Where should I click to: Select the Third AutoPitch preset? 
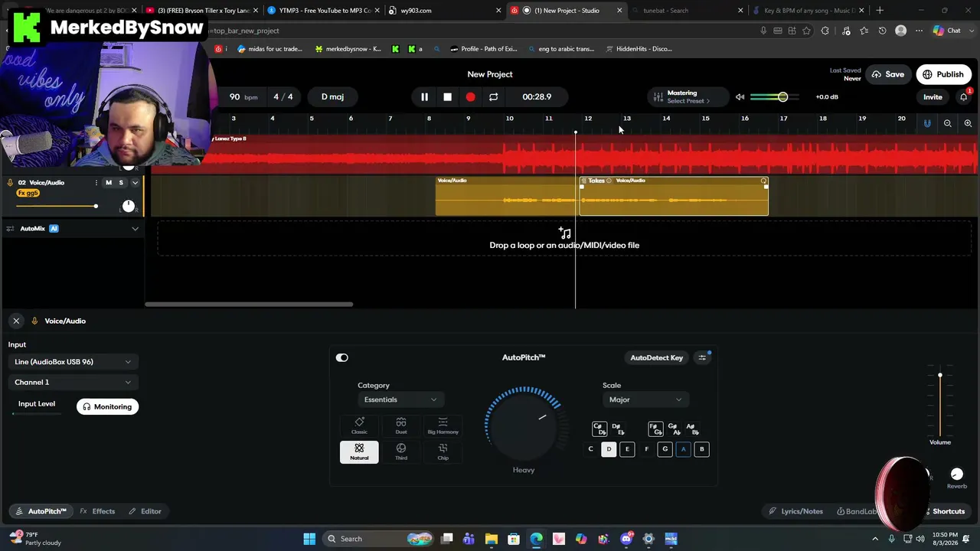401,452
